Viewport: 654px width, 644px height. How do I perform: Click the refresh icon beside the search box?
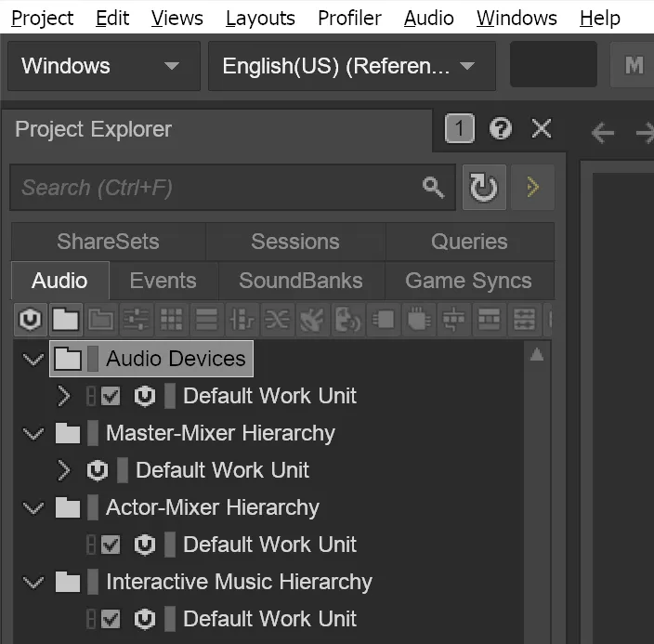483,188
